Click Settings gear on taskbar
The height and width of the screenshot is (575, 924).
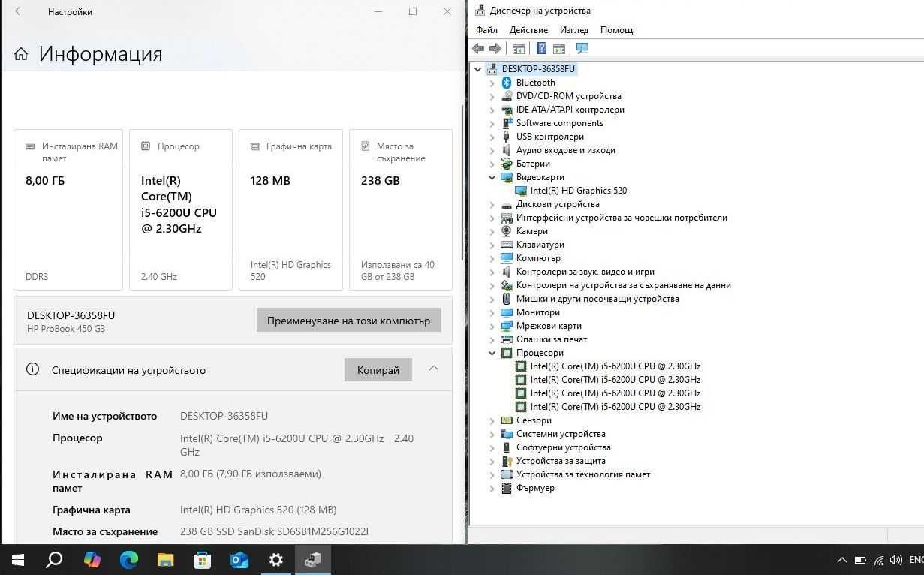click(275, 560)
